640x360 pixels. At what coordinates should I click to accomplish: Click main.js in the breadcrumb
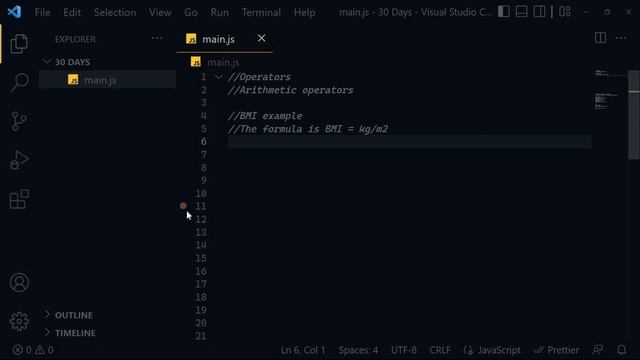(x=223, y=62)
